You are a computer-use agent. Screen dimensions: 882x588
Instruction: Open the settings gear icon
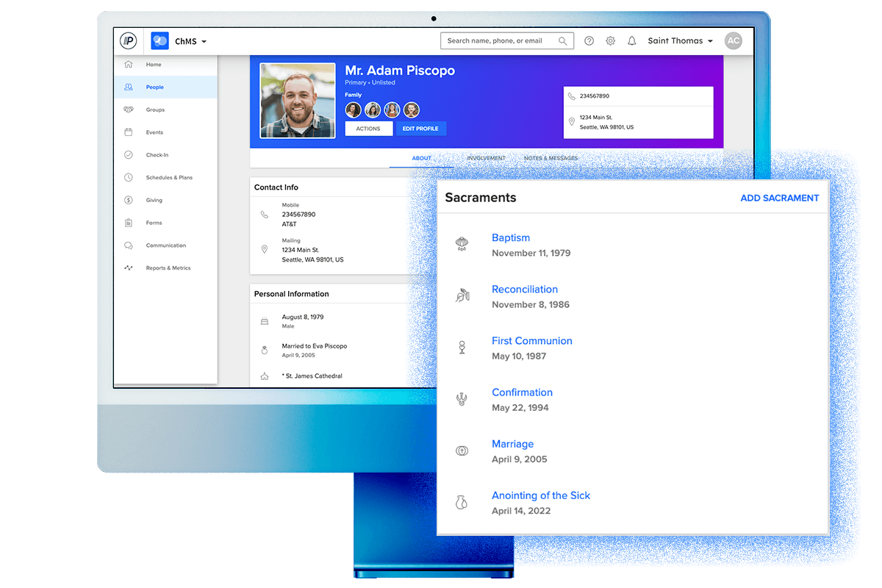coord(610,41)
